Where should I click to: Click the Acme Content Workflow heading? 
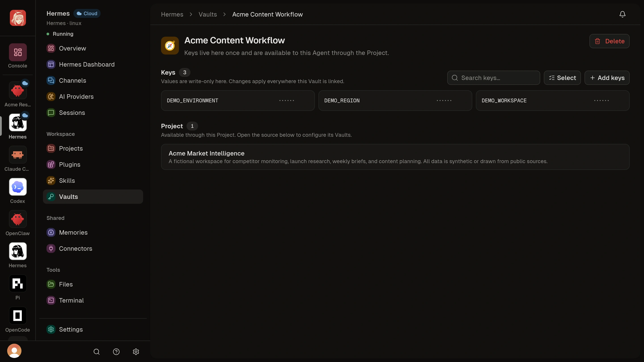pos(235,40)
